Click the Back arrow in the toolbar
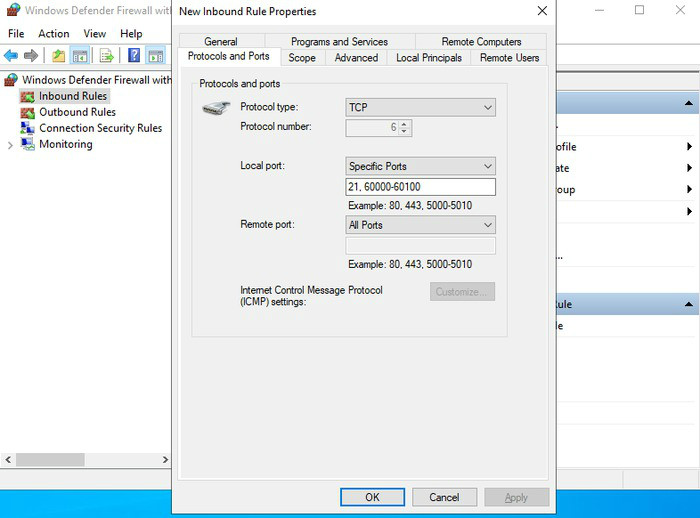 tap(11, 56)
